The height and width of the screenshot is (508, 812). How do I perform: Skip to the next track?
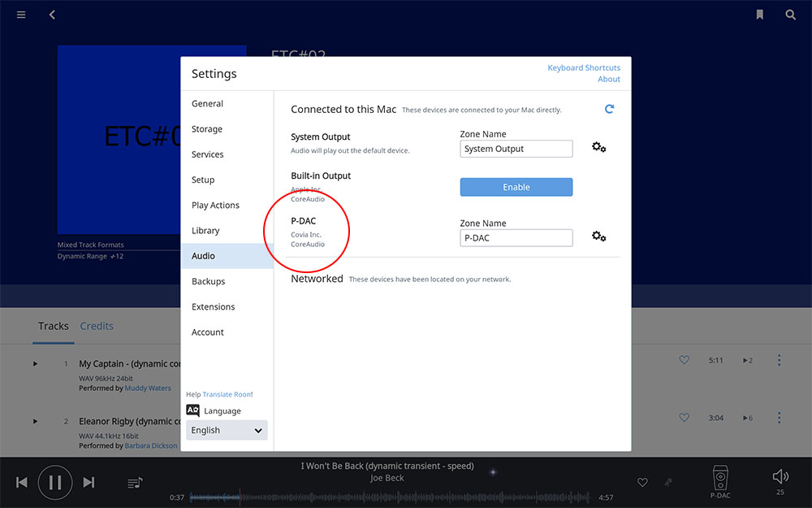coord(89,483)
